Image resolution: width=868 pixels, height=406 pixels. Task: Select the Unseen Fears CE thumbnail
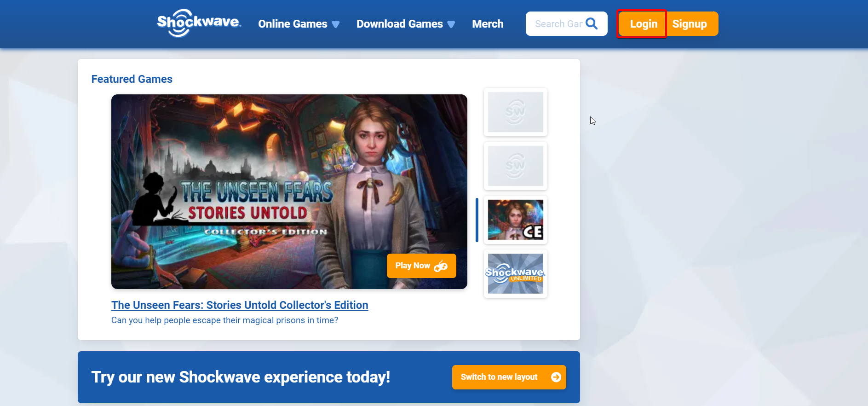click(516, 220)
